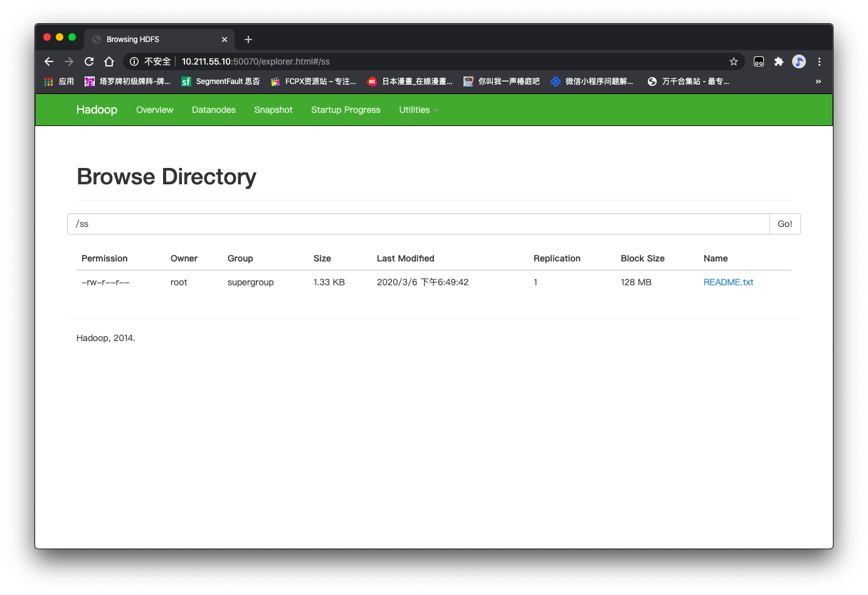The height and width of the screenshot is (595, 868).
Task: Click the 128 MB block size cell
Action: point(636,282)
